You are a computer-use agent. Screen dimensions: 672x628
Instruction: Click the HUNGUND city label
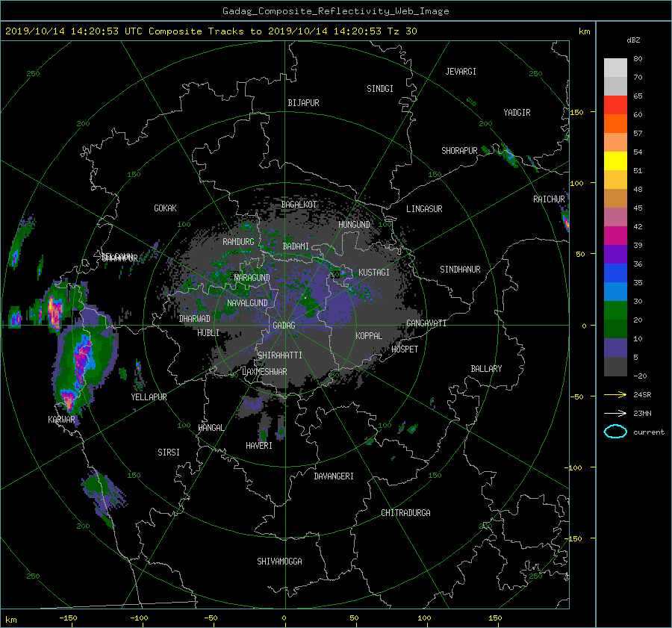coord(354,225)
